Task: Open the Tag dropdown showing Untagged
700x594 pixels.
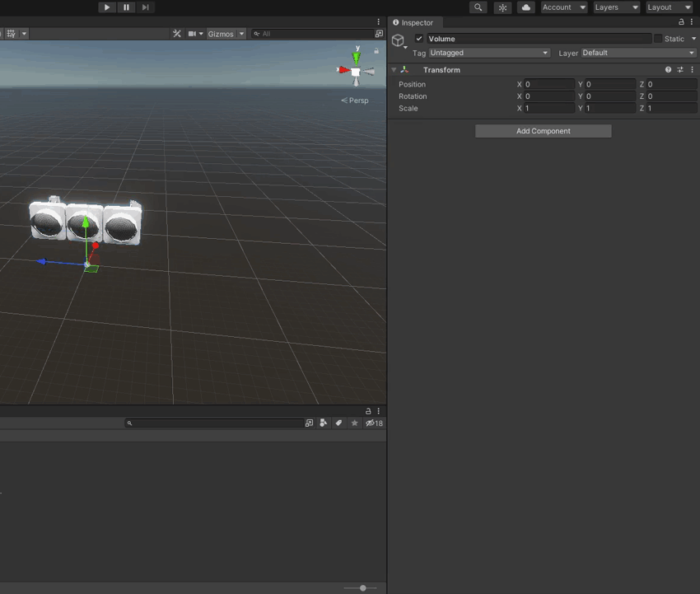Action: click(488, 52)
